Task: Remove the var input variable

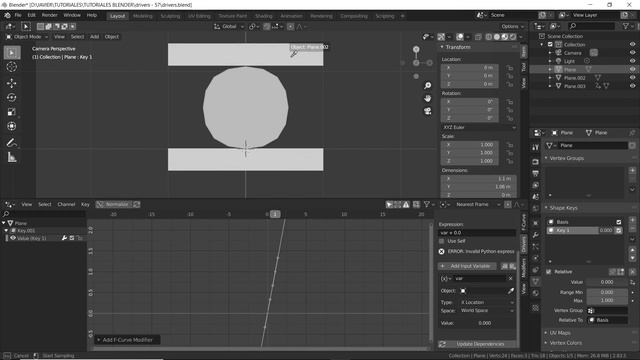Action: (x=510, y=278)
